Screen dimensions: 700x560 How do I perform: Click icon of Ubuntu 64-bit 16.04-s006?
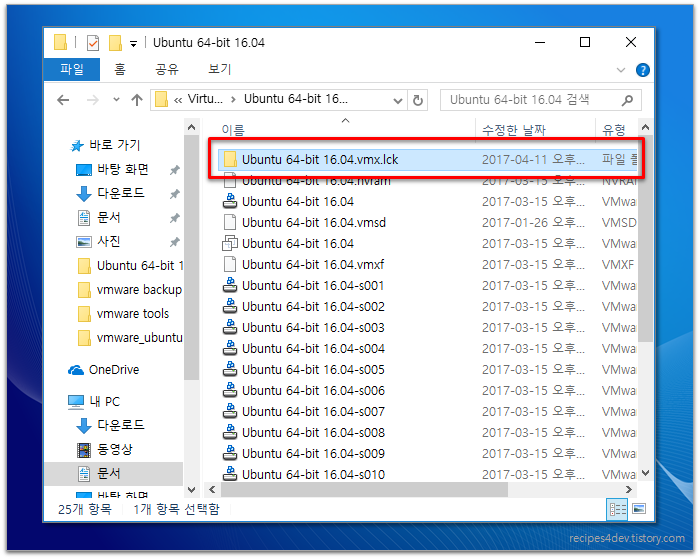[x=230, y=390]
